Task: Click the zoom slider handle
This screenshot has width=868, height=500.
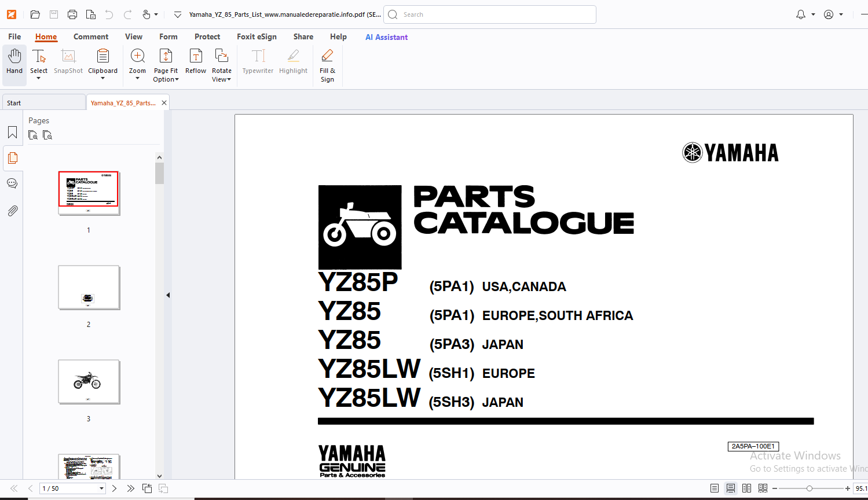Action: pyautogui.click(x=810, y=488)
